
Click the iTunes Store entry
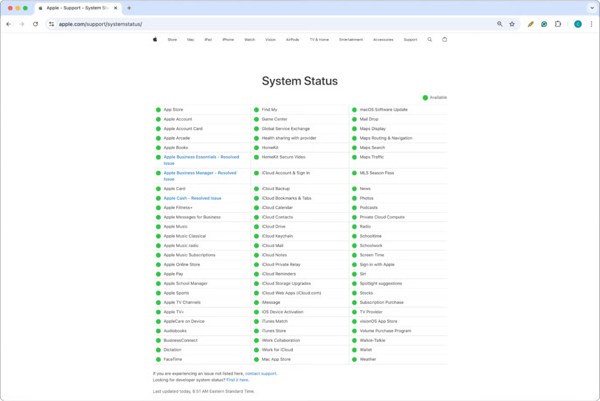point(274,331)
